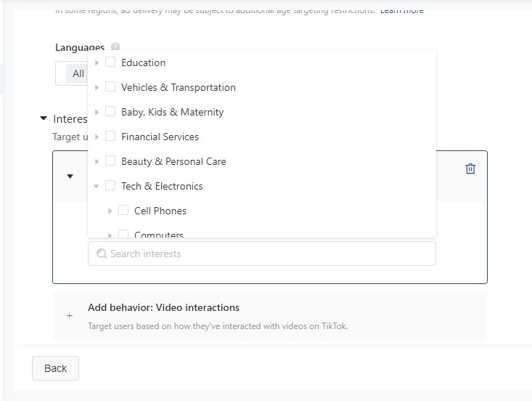Expand the Cell Phones subcategory arrow
Image resolution: width=532 pixels, height=401 pixels.
[x=110, y=211]
